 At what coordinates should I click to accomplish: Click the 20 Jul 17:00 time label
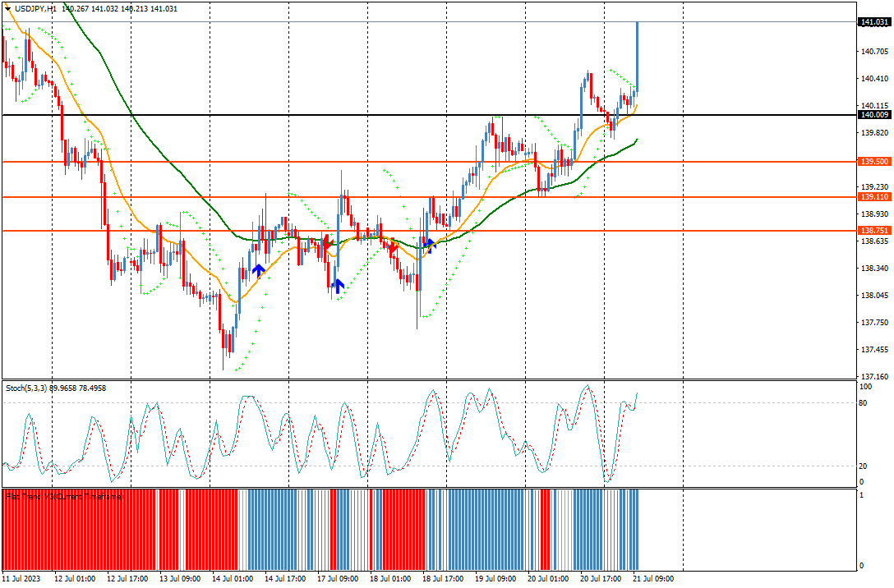click(x=601, y=579)
